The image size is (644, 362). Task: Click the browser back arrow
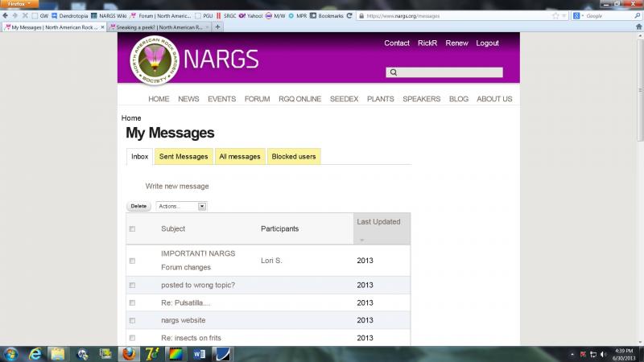tap(6, 15)
